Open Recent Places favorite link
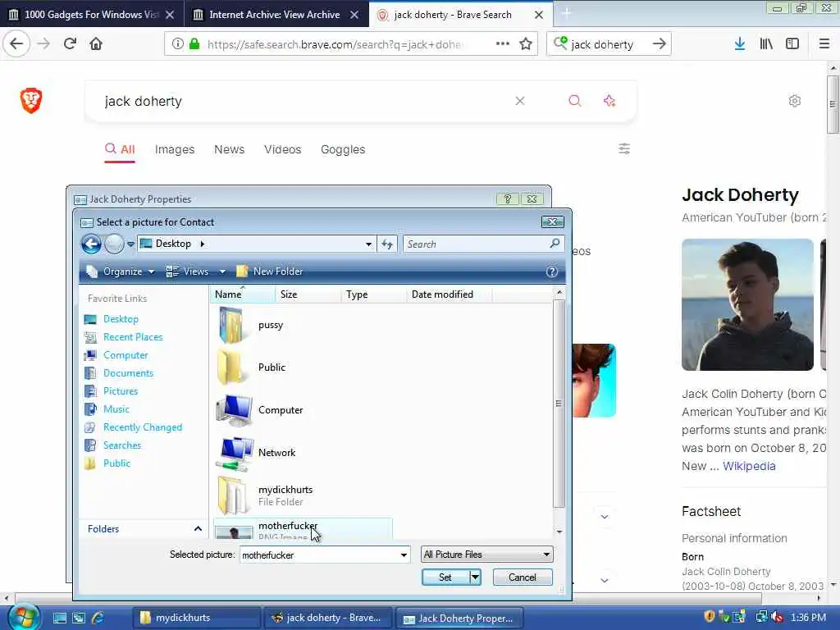 (x=123, y=337)
